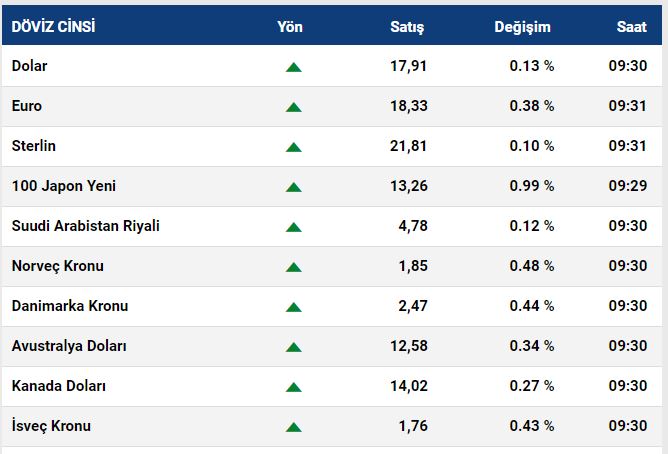Click the Avustralya Doları up arrow icon
This screenshot has width=668, height=454.
(293, 347)
